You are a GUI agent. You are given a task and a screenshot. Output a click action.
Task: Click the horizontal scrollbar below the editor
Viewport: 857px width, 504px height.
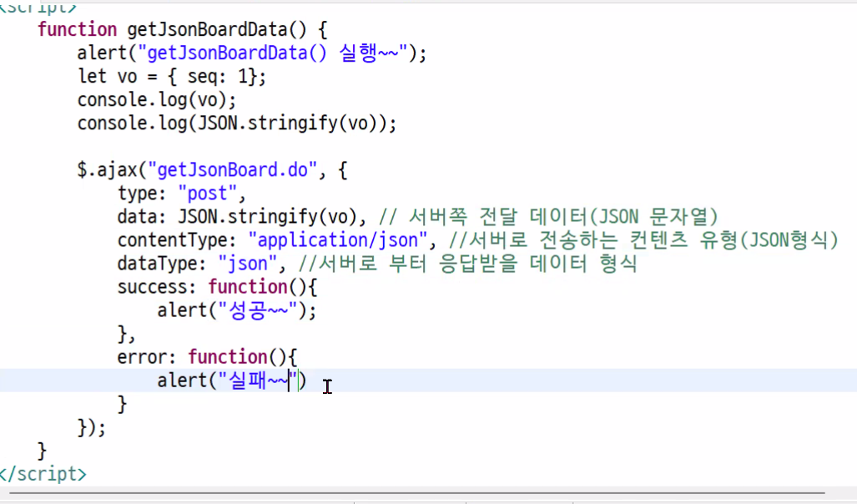(416, 494)
